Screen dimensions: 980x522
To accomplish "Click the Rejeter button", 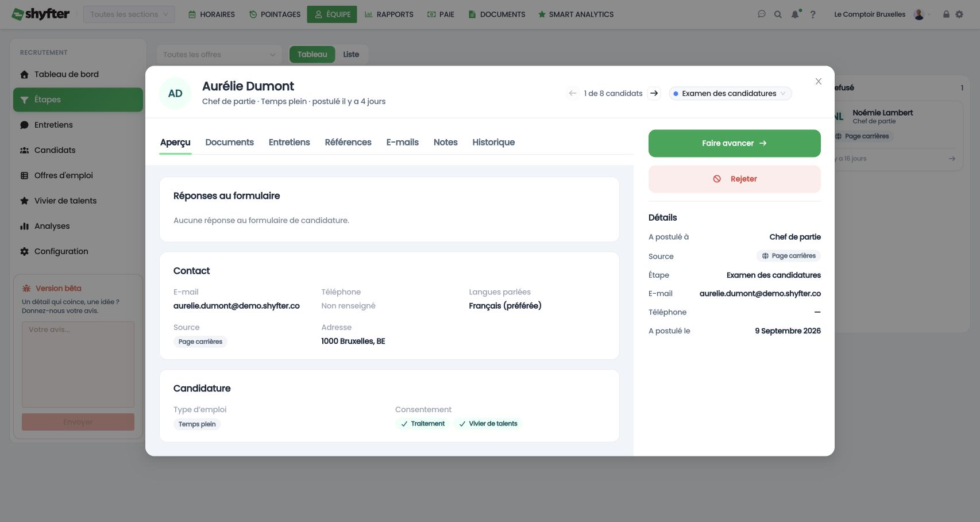I will [734, 179].
